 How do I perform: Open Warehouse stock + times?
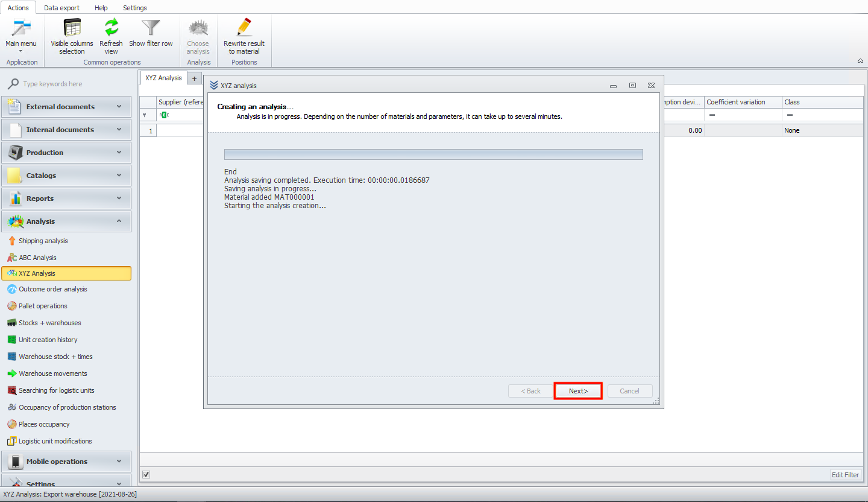click(55, 357)
